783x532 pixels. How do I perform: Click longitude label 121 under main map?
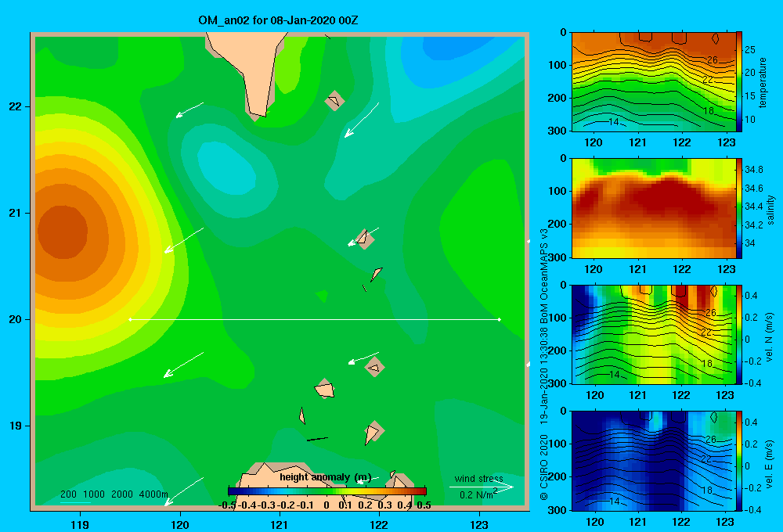click(280, 524)
